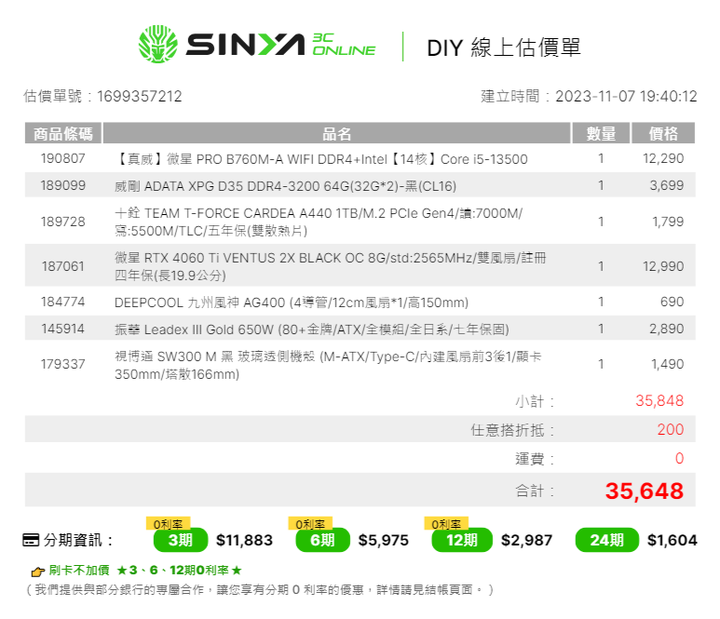Click the pointing hand icon before 刷卡不加價
The width and height of the screenshot is (720, 619).
coord(38,571)
